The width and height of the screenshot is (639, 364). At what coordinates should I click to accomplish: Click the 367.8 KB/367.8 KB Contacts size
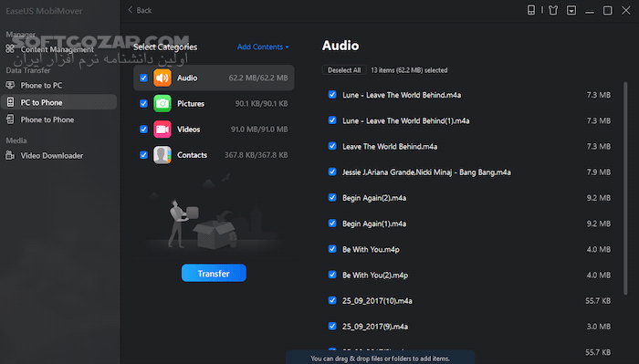256,155
